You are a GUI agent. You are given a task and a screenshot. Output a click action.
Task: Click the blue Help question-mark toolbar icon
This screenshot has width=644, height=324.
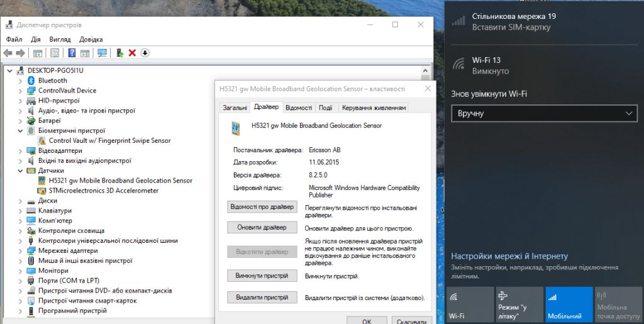72,53
